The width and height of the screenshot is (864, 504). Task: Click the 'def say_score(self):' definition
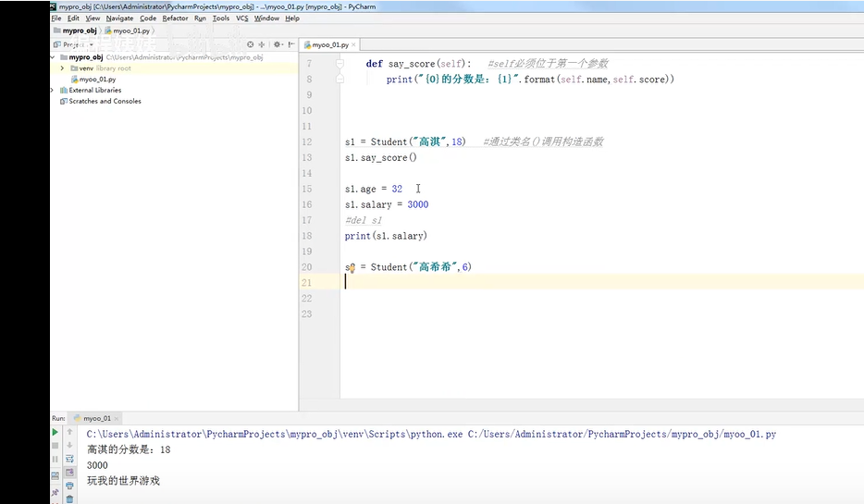(x=418, y=63)
